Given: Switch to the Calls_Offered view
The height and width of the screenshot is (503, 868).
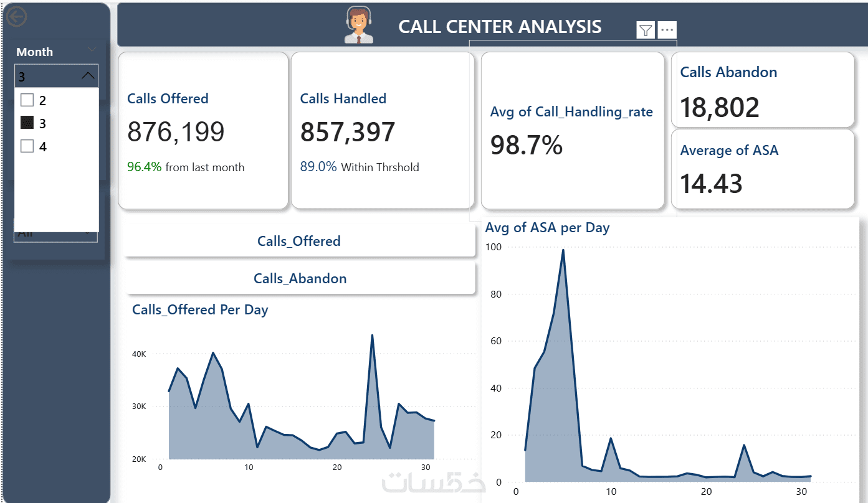Looking at the screenshot, I should pos(299,242).
